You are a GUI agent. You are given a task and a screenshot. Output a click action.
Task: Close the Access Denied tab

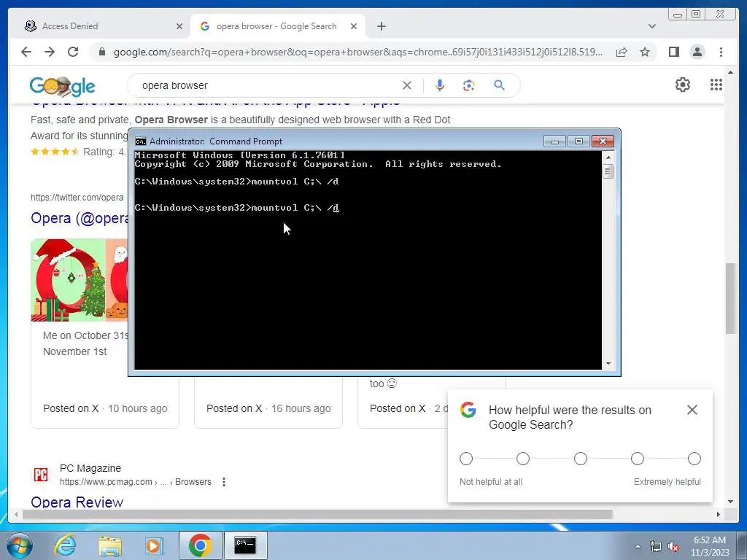(179, 26)
